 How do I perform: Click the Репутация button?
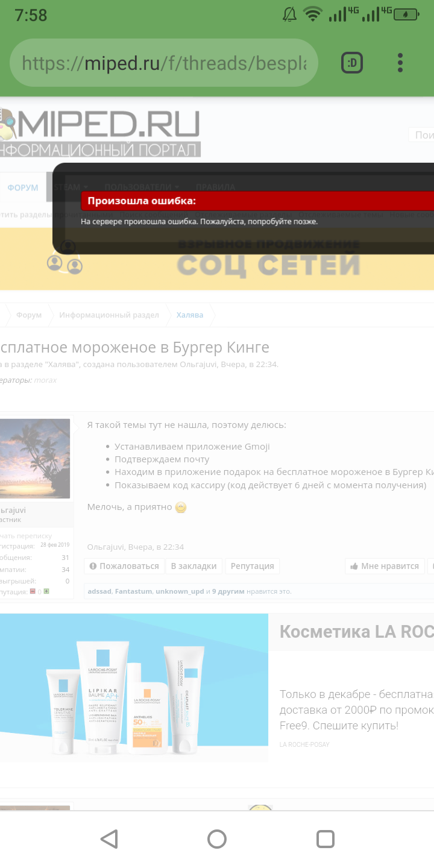click(x=252, y=566)
